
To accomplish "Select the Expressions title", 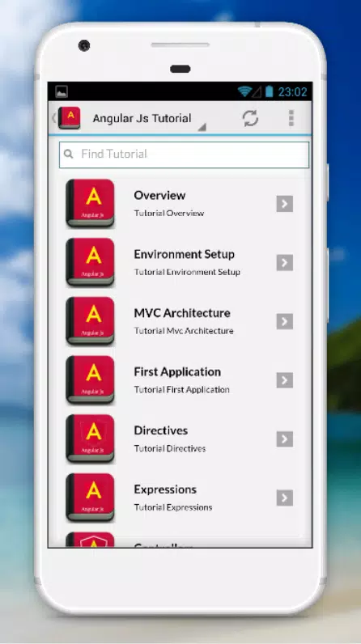I will 165,489.
